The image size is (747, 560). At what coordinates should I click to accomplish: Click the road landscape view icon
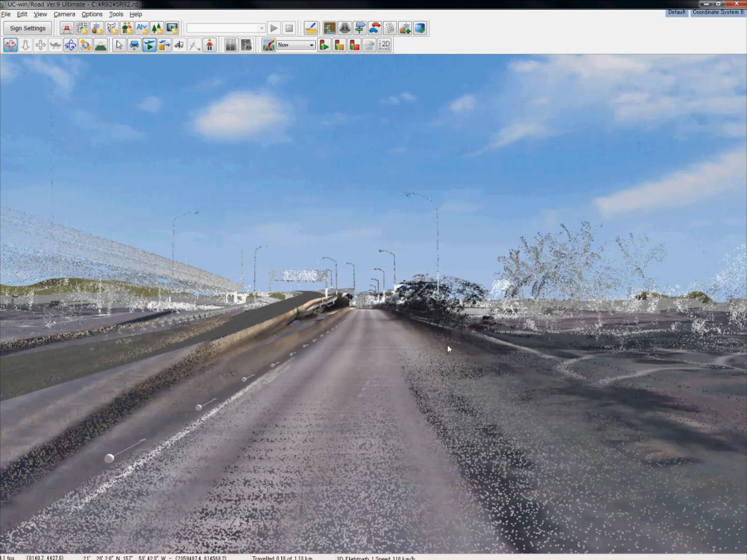point(269,45)
